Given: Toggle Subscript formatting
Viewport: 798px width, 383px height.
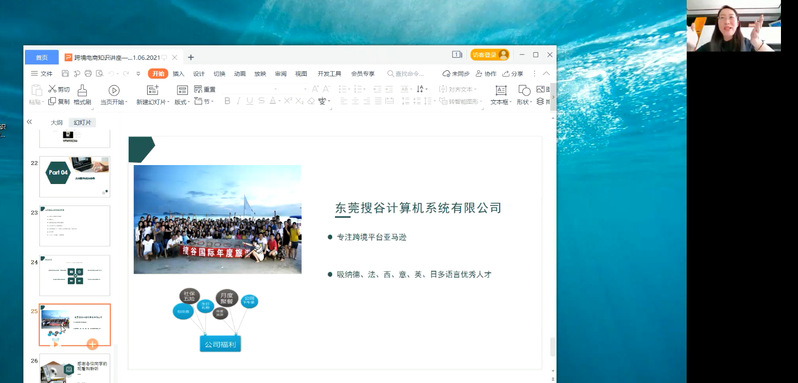Looking at the screenshot, I should coord(299,101).
